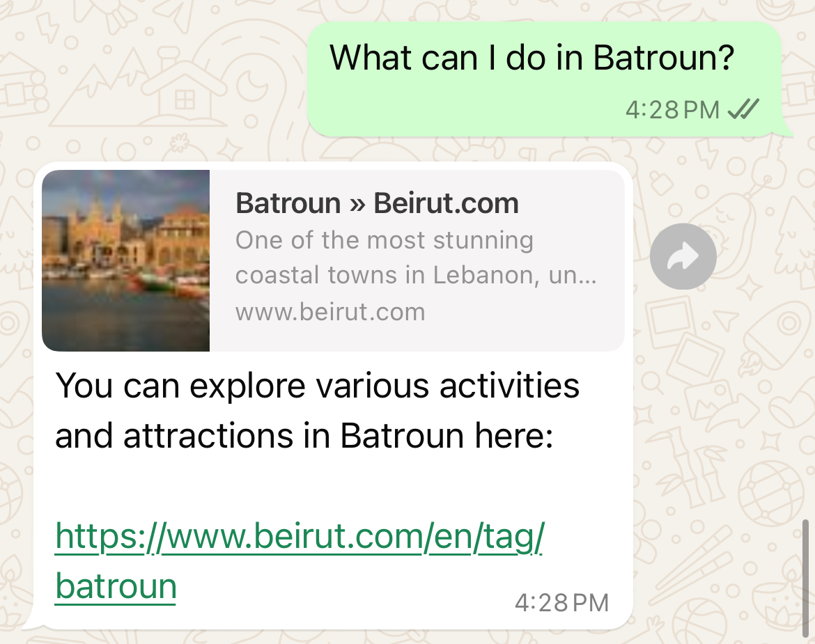Viewport: 815px width, 644px height.
Task: Open the Batroun harbor preview thumbnail
Action: 126,260
